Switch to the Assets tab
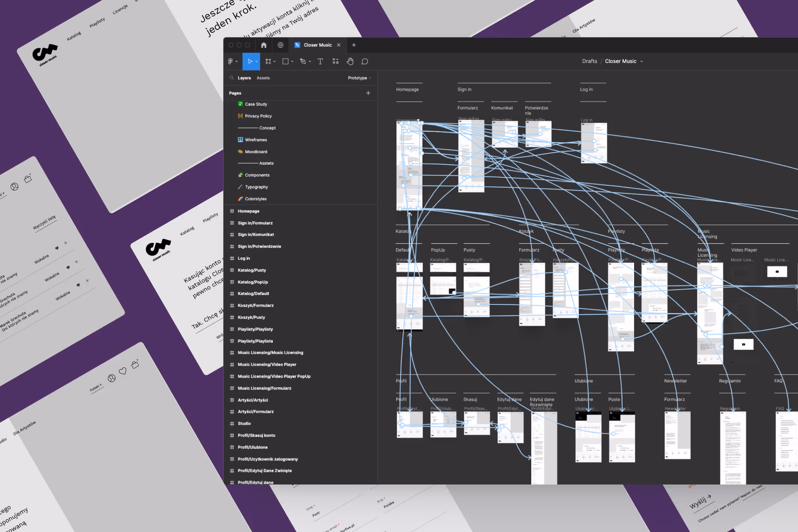 click(263, 78)
